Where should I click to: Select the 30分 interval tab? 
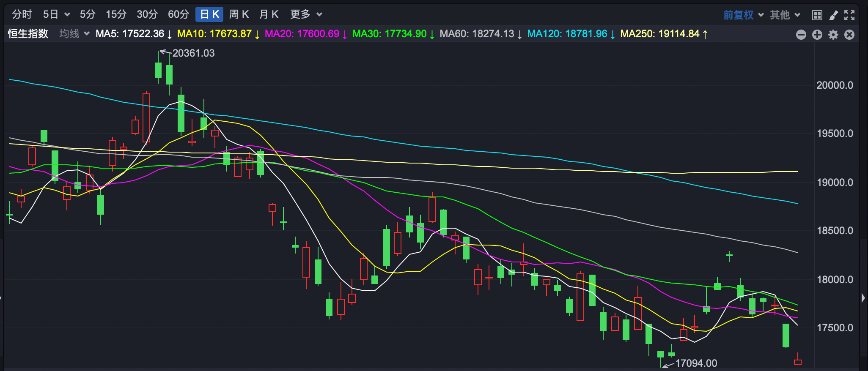click(x=147, y=14)
